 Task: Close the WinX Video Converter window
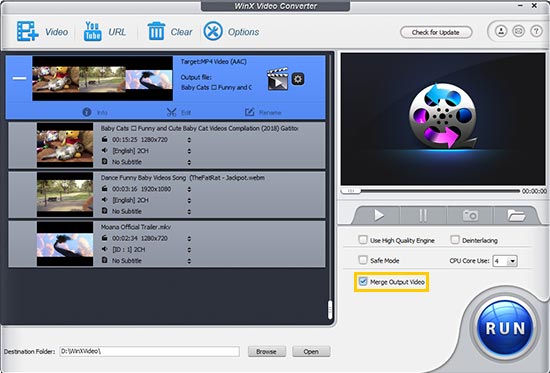[x=534, y=6]
